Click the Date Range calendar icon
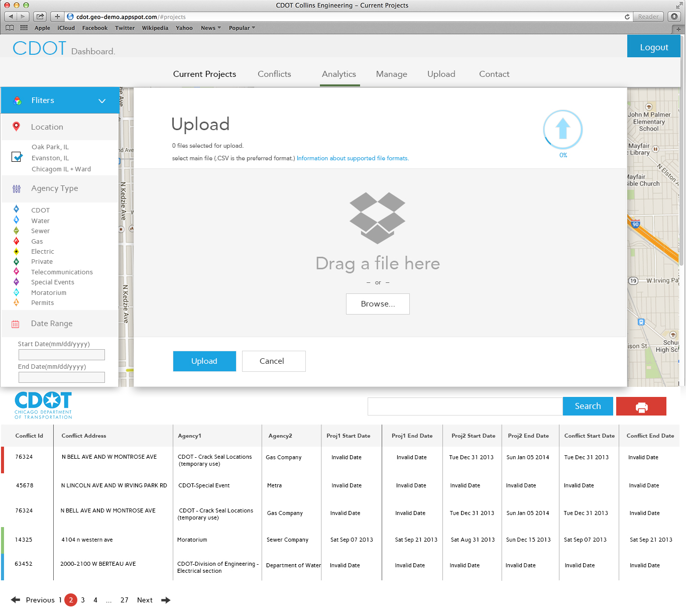The image size is (686, 616). click(16, 324)
